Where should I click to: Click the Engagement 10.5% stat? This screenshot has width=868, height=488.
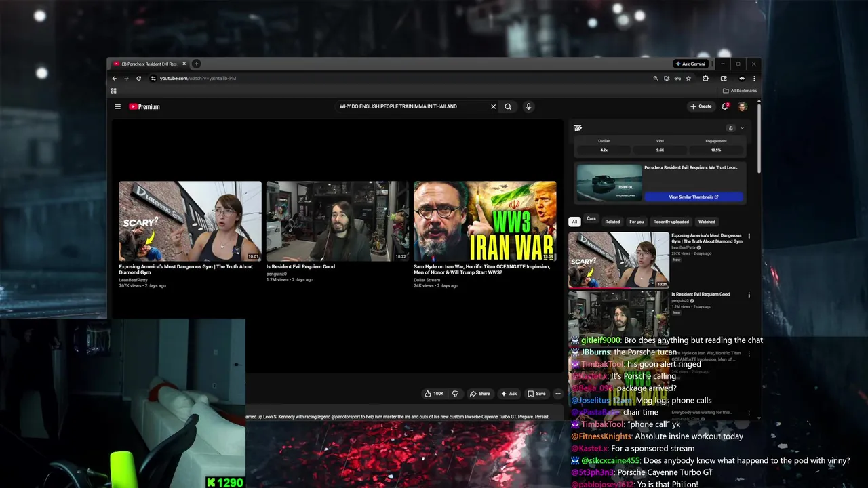coord(716,145)
